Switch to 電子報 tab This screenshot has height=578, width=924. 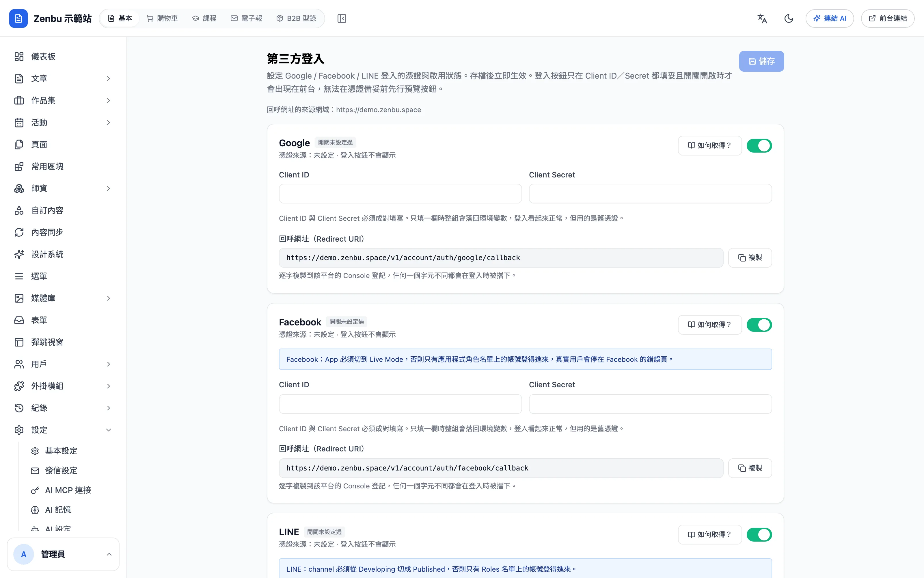point(246,18)
